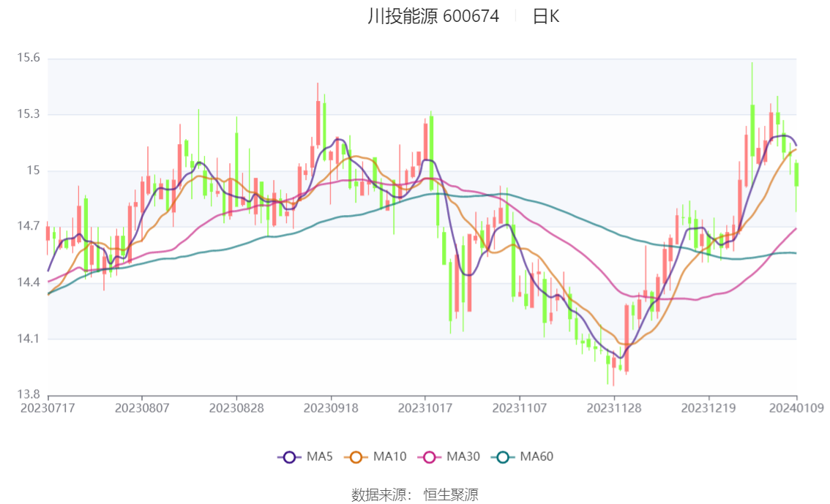Click x-axis date label 20230828

236,408
